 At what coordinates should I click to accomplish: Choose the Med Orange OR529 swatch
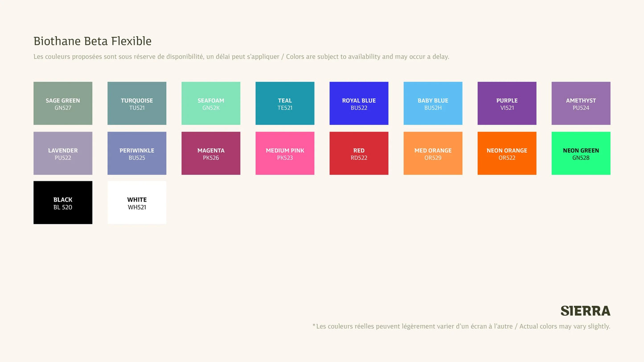[x=433, y=153]
